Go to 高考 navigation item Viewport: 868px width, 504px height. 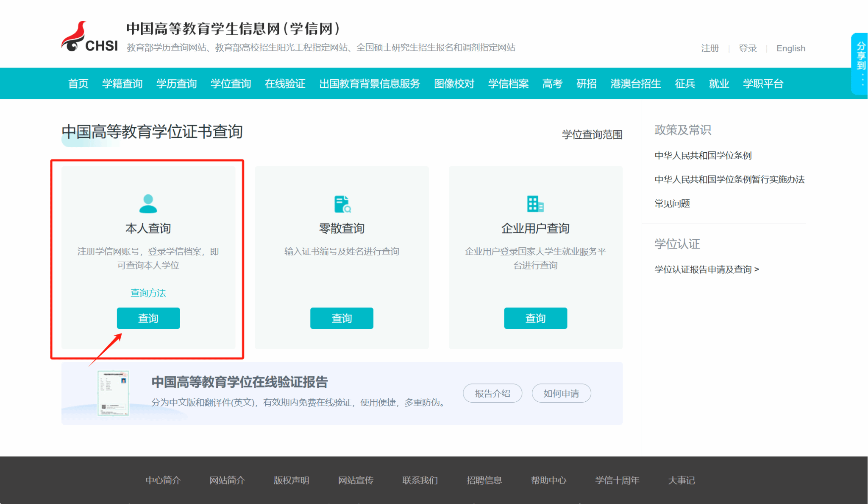553,84
